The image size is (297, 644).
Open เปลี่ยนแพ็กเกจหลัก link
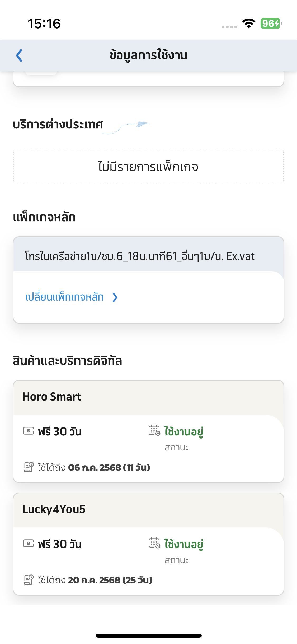coord(64,297)
